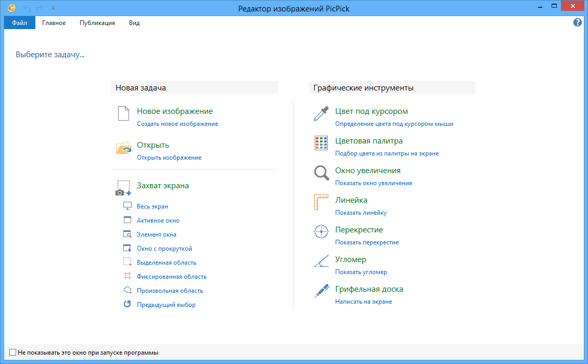The width and height of the screenshot is (588, 364).
Task: Click the Новое изображение heading link
Action: (x=175, y=111)
